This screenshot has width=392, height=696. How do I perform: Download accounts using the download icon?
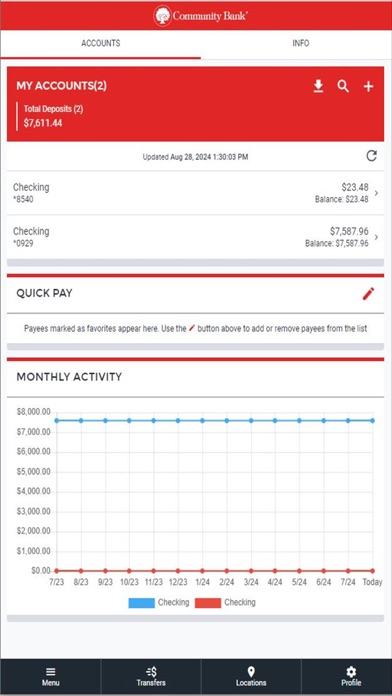pos(318,86)
